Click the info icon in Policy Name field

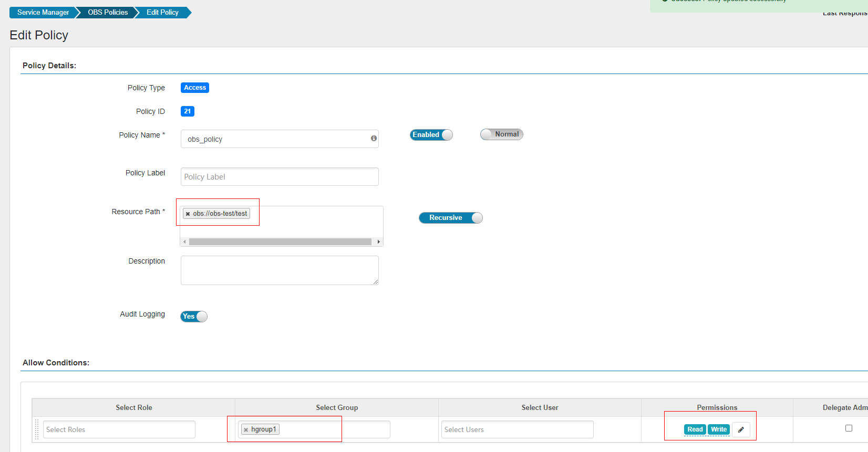coord(374,139)
